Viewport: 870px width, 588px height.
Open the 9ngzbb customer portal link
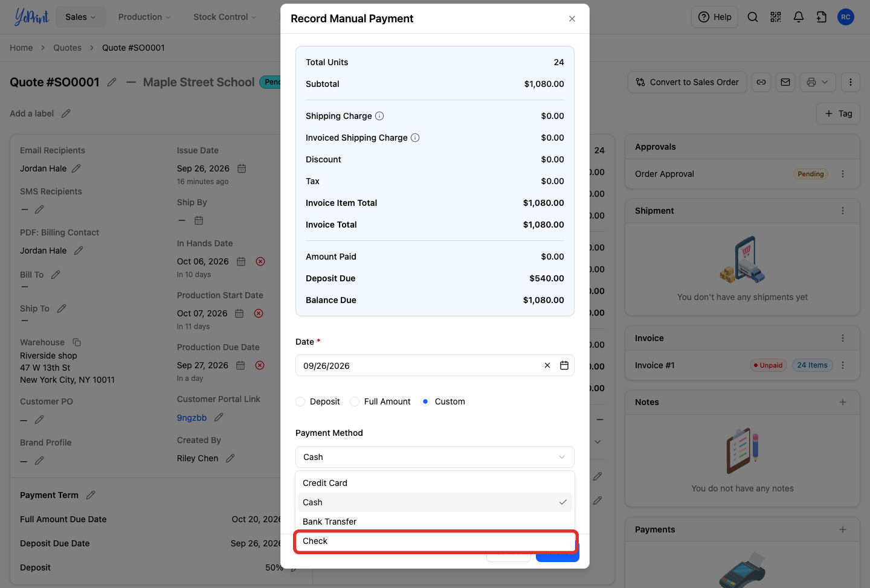(192, 418)
